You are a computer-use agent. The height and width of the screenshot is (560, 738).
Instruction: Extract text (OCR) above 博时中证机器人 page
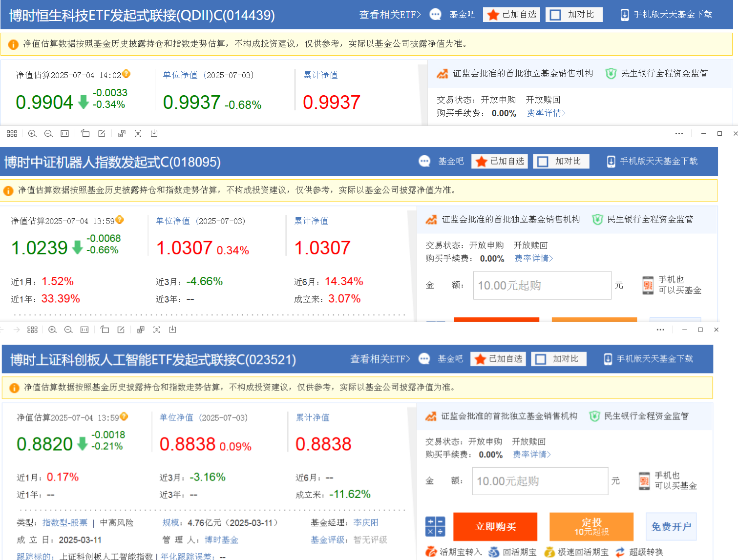click(138, 133)
